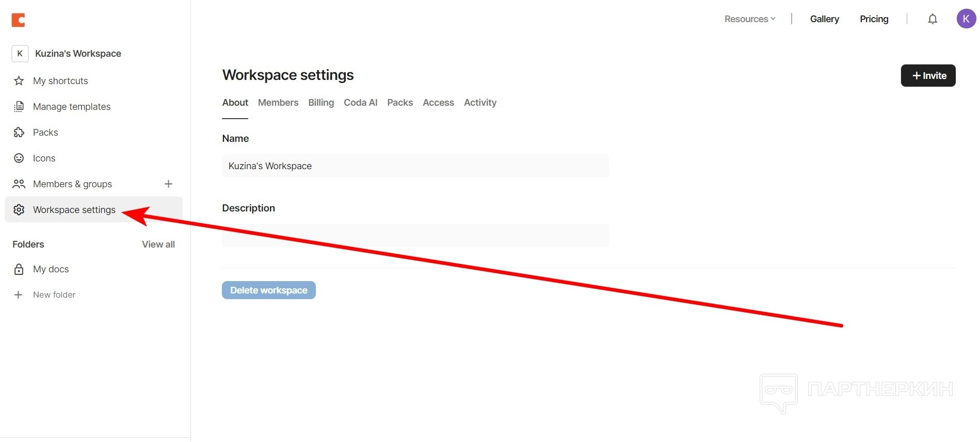This screenshot has height=442, width=980.
Task: Click the Coda logo icon
Action: point(18,20)
